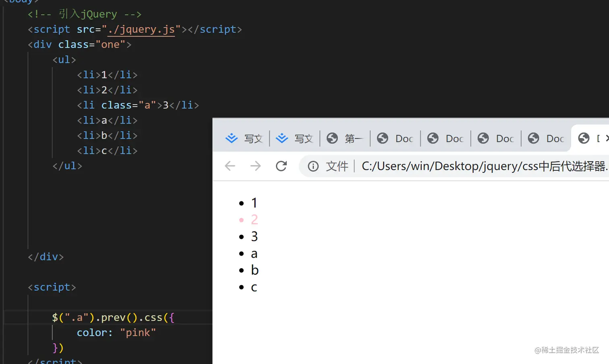
Task: Switch to the 第一 browser tab
Action: click(x=345, y=139)
